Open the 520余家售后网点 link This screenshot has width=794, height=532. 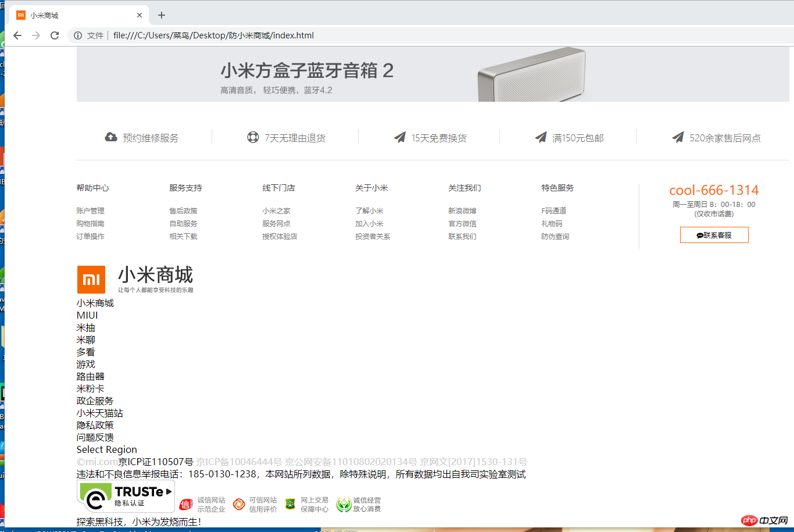[725, 138]
